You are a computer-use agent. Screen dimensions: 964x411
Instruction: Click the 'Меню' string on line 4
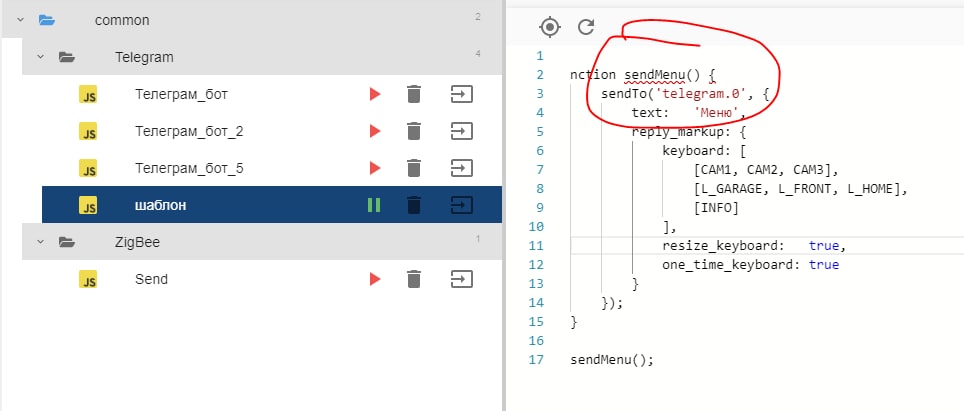click(x=716, y=113)
